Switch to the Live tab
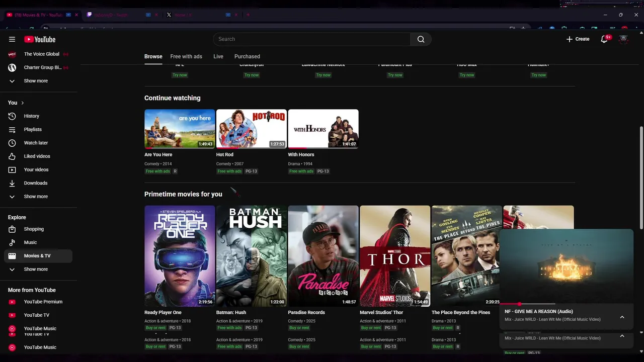The image size is (644, 362). coord(218,56)
